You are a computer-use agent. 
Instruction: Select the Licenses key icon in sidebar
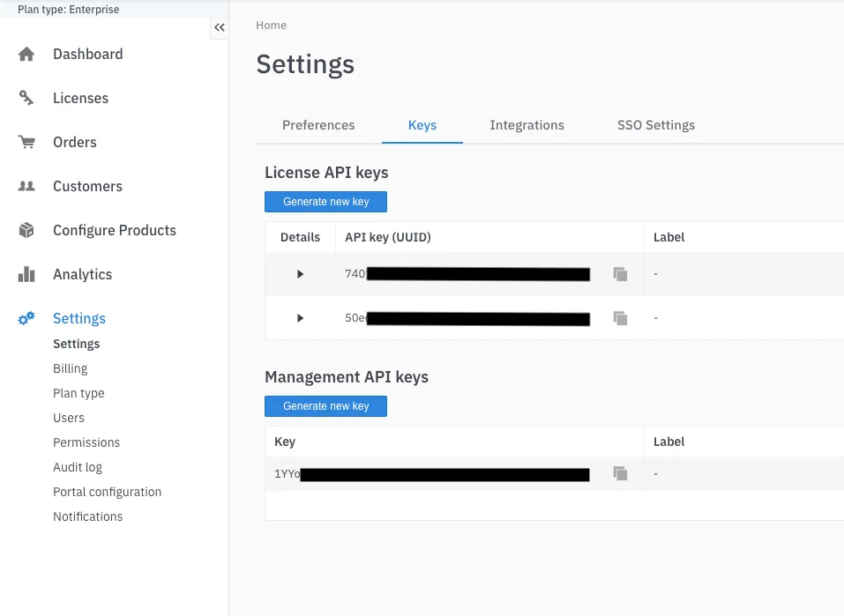point(27,98)
